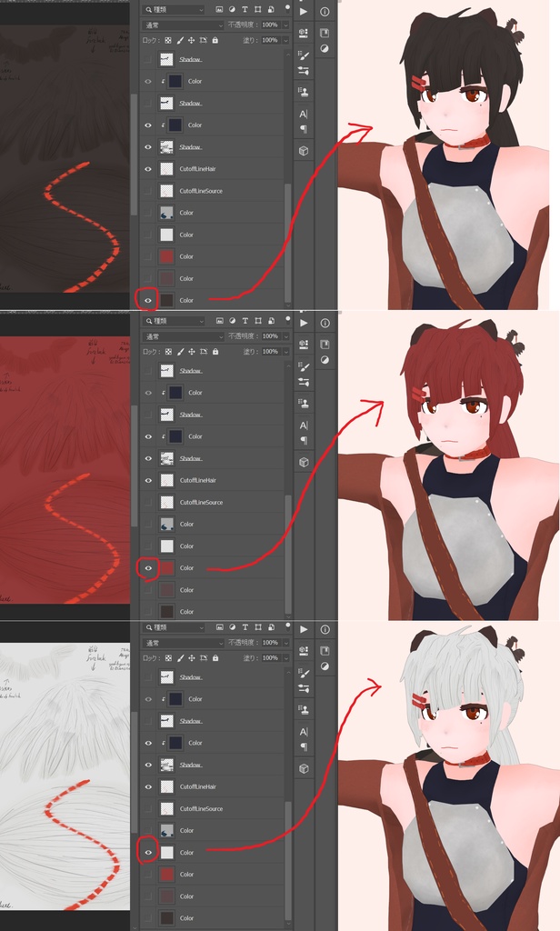
Task: Open Actions play icon beside brown-hair panel
Action: pyautogui.click(x=304, y=11)
